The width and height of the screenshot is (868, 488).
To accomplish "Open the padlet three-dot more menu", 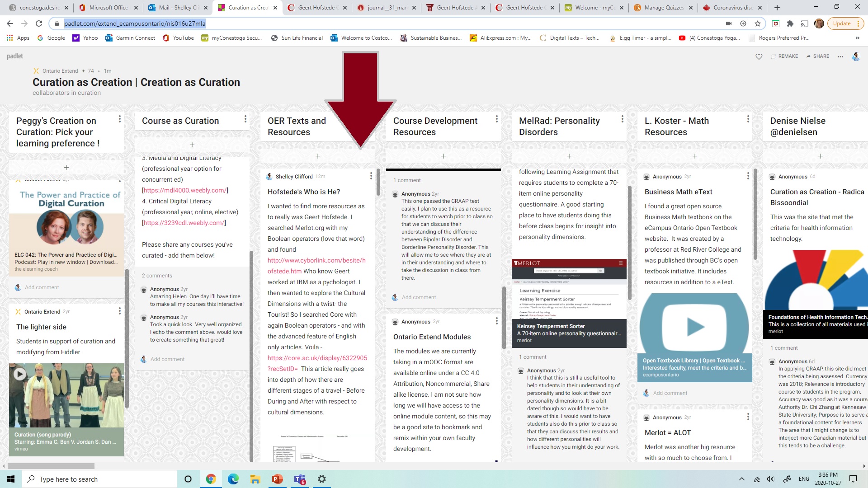I will pyautogui.click(x=840, y=56).
